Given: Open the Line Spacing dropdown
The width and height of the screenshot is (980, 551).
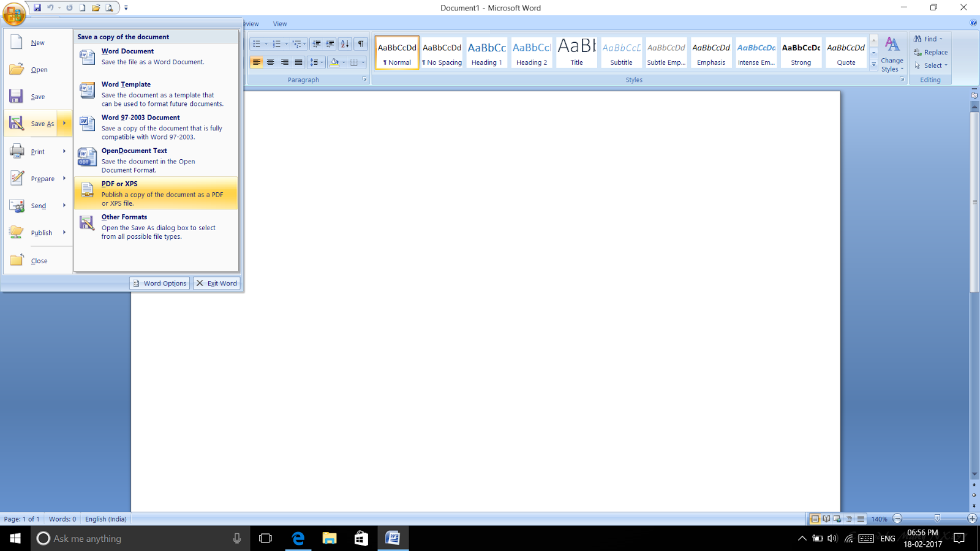Looking at the screenshot, I should coord(316,62).
